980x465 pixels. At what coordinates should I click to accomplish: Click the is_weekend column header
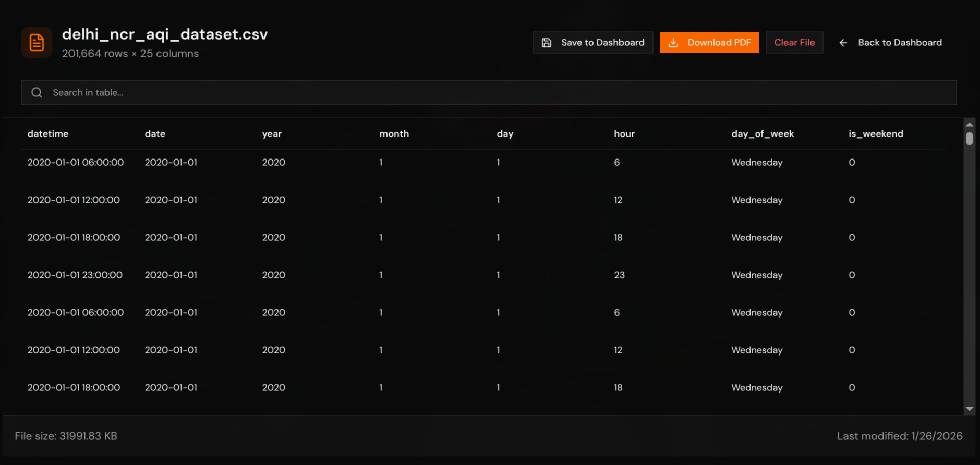pos(876,134)
